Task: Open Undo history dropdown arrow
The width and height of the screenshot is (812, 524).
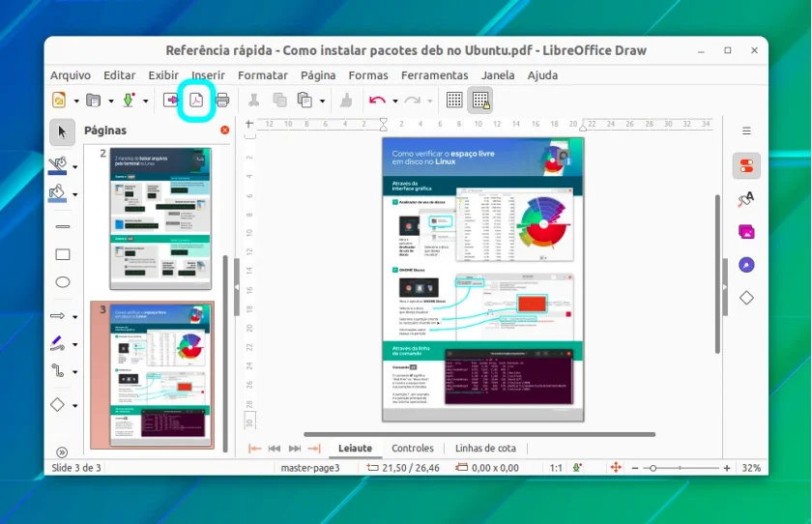Action: pyautogui.click(x=395, y=101)
